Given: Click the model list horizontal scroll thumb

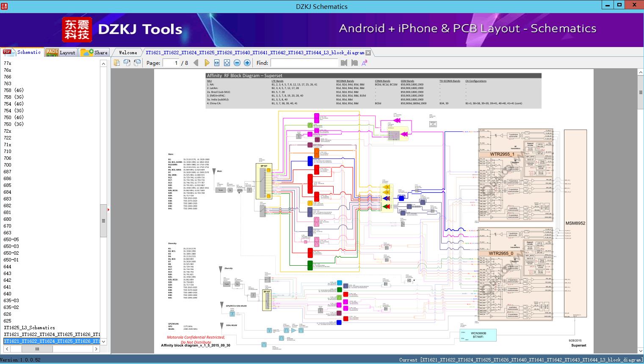Looking at the screenshot, I should point(37,349).
